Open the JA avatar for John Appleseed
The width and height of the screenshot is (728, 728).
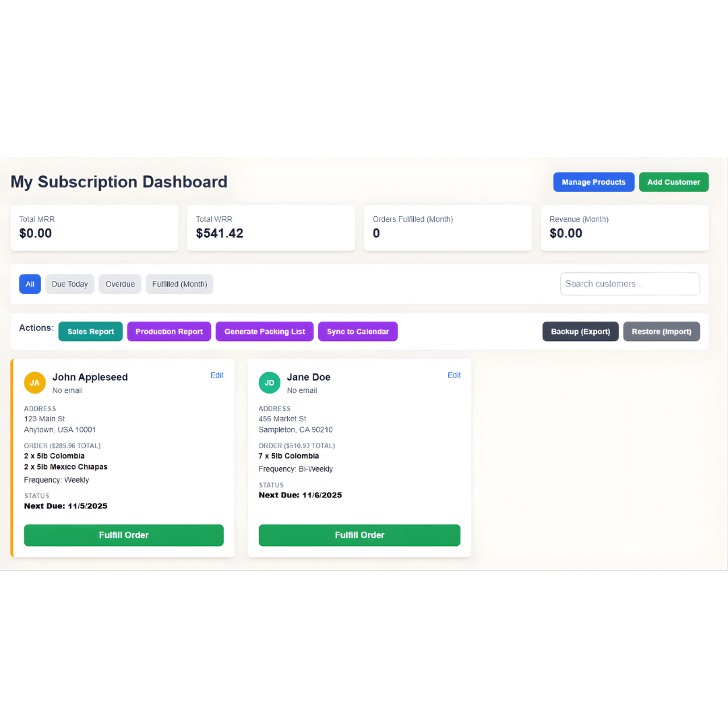tap(34, 382)
